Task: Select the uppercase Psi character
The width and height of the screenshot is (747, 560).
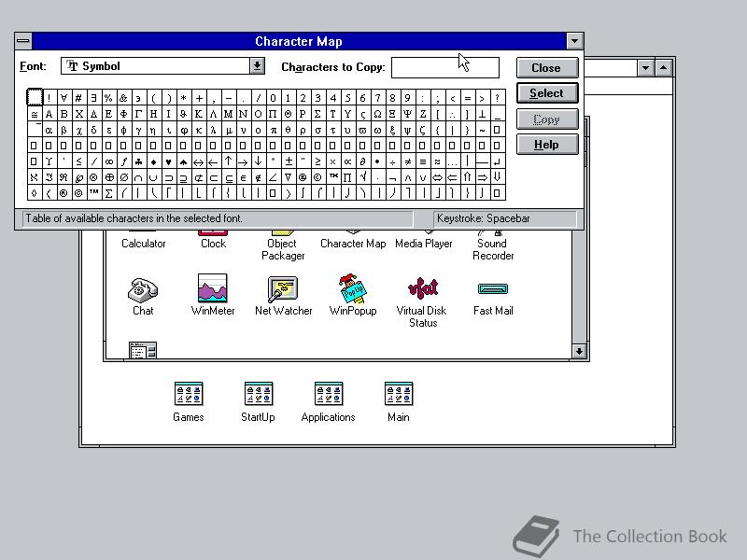Action: 407,114
